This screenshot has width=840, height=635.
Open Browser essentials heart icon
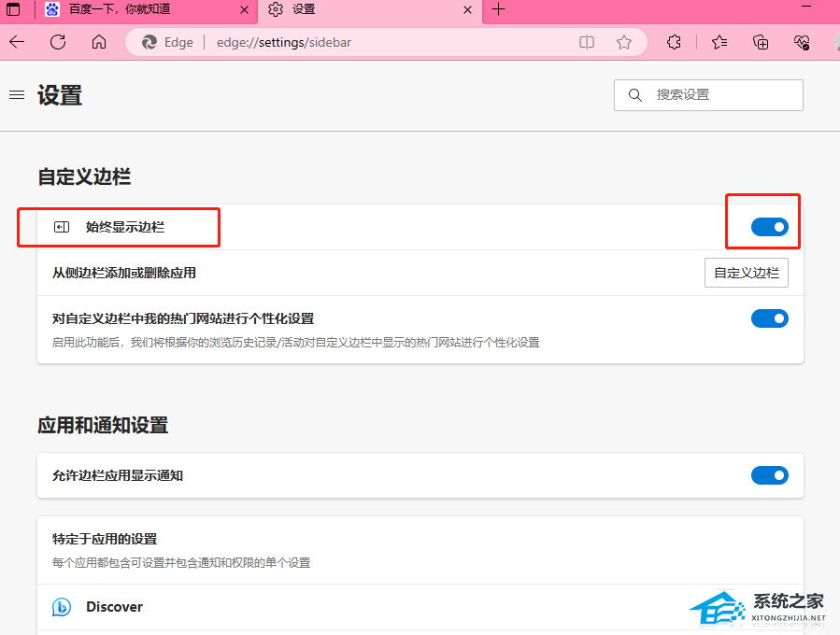click(802, 42)
